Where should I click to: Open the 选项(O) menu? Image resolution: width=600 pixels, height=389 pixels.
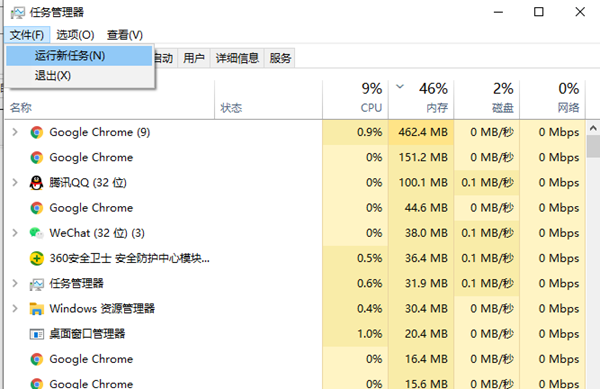coord(75,35)
